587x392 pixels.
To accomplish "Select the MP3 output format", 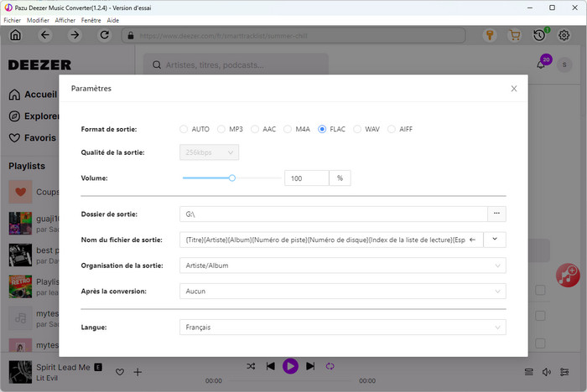I will (x=222, y=129).
